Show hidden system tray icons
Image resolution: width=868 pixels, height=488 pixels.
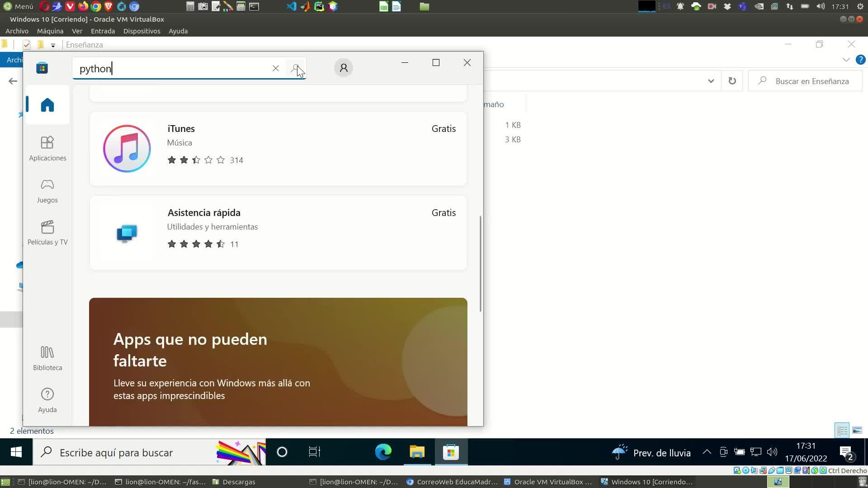pyautogui.click(x=707, y=452)
